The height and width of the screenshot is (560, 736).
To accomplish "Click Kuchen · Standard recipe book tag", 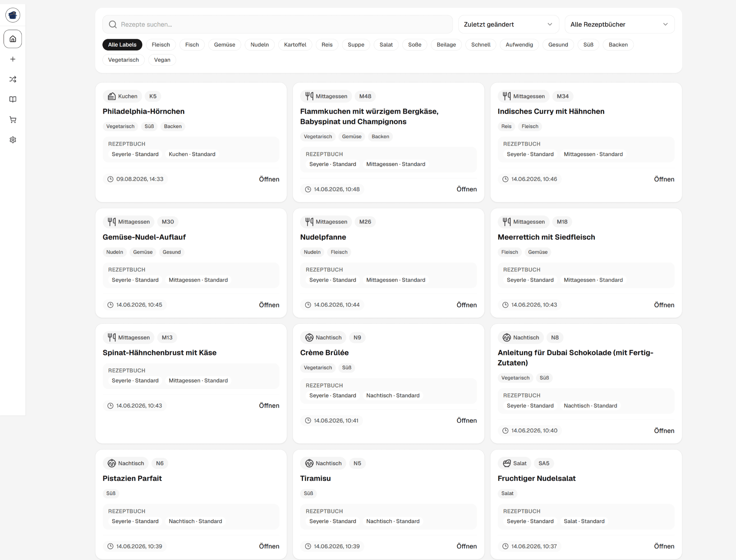I will 192,154.
